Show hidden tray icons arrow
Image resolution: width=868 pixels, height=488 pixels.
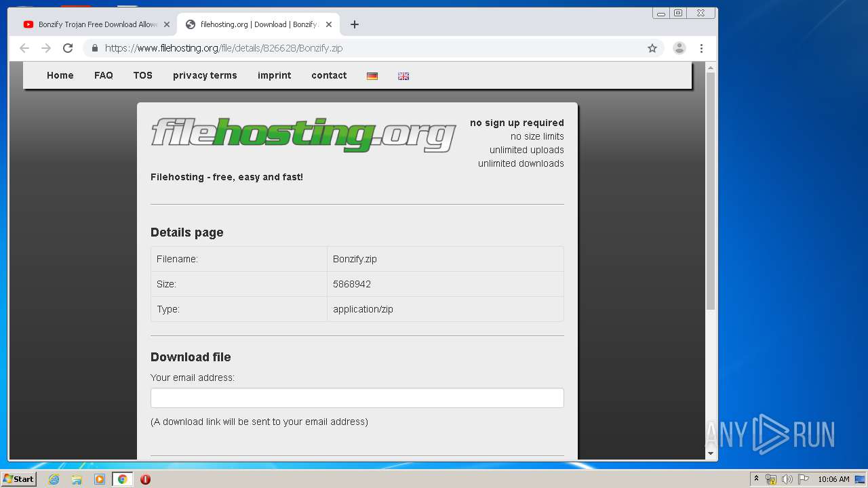pos(756,479)
